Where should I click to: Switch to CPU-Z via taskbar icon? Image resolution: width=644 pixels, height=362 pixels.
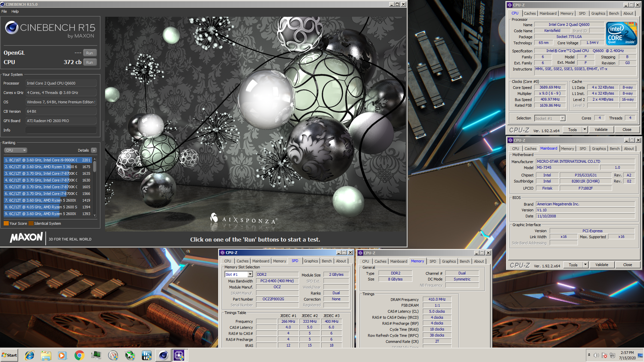tap(179, 355)
